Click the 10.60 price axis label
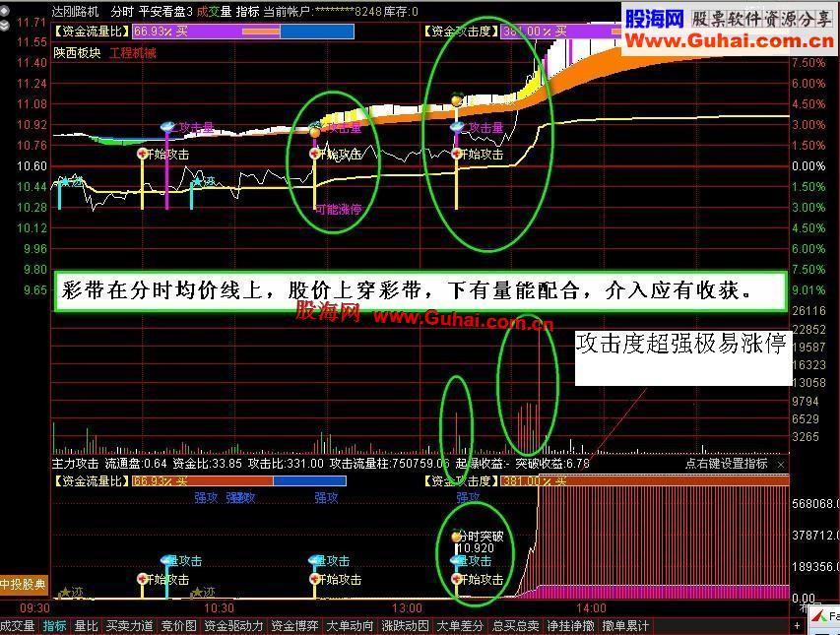 32,166
